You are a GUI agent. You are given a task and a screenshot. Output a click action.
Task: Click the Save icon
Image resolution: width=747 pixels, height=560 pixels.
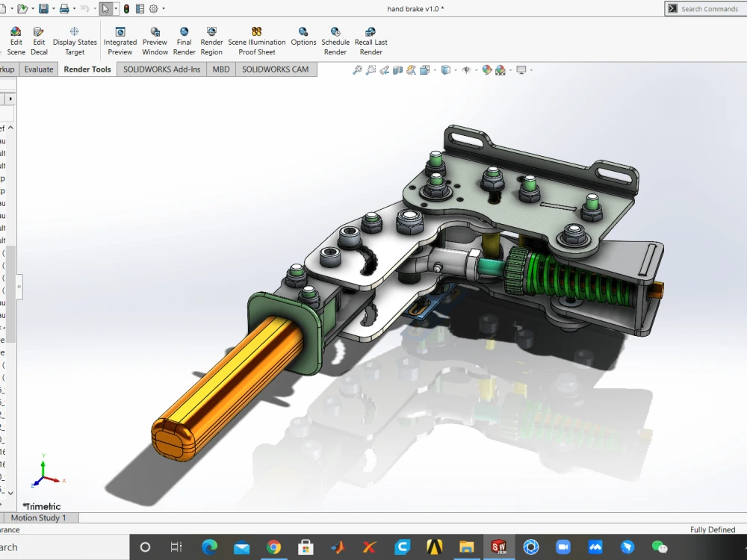click(43, 8)
